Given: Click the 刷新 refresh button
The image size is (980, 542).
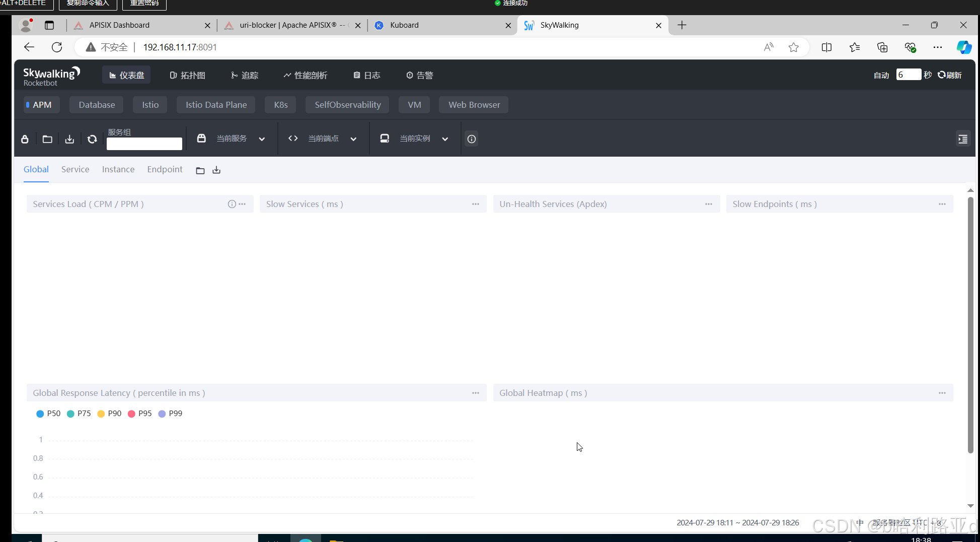Looking at the screenshot, I should [950, 75].
